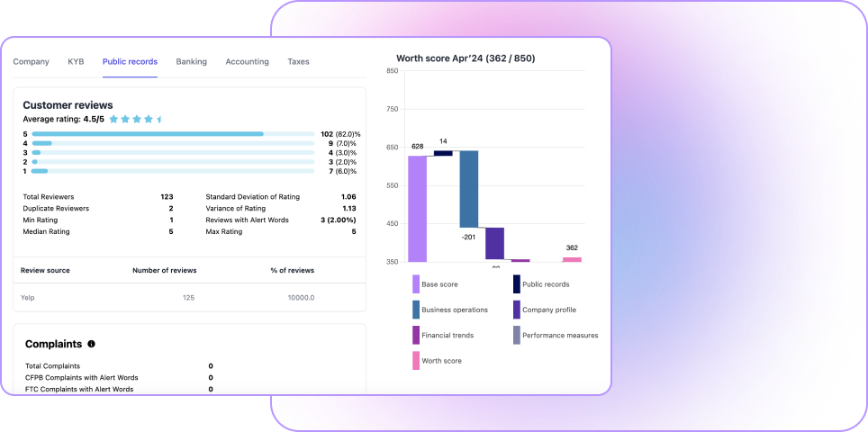Click the Review source column header

[x=45, y=271]
